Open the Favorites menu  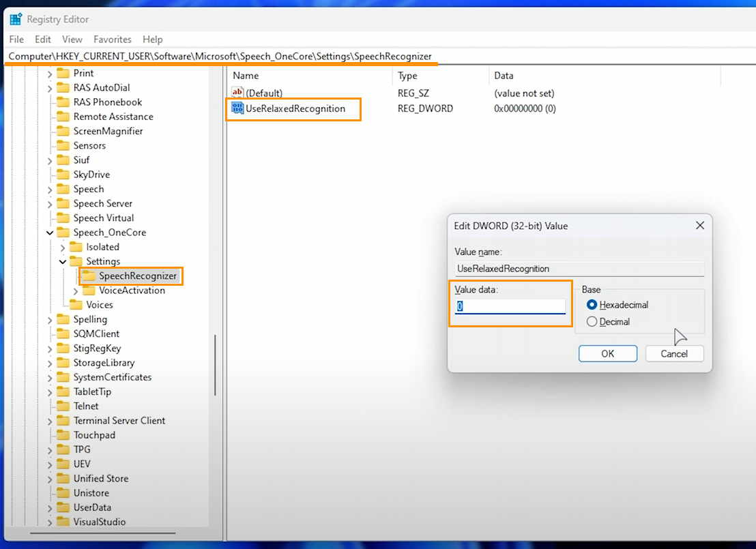pyautogui.click(x=113, y=40)
